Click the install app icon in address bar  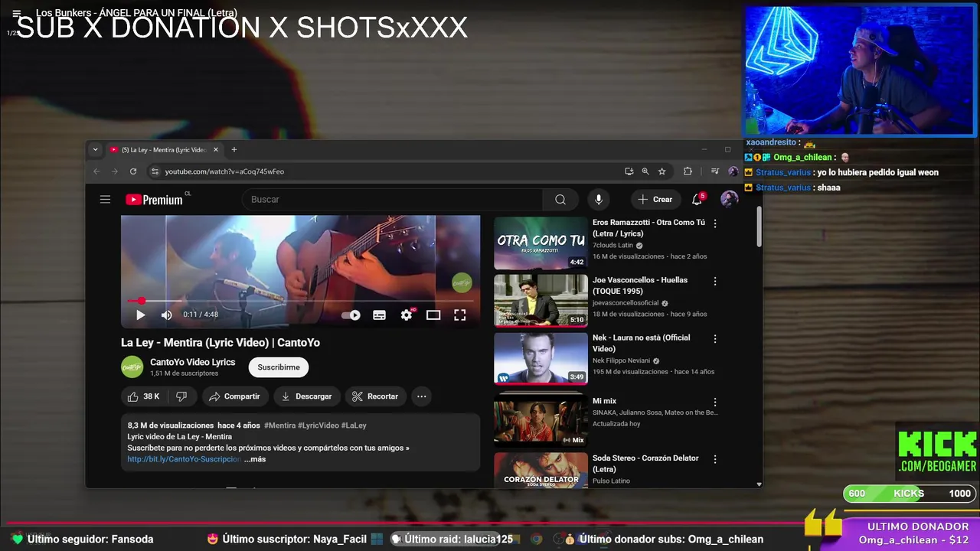click(x=629, y=171)
